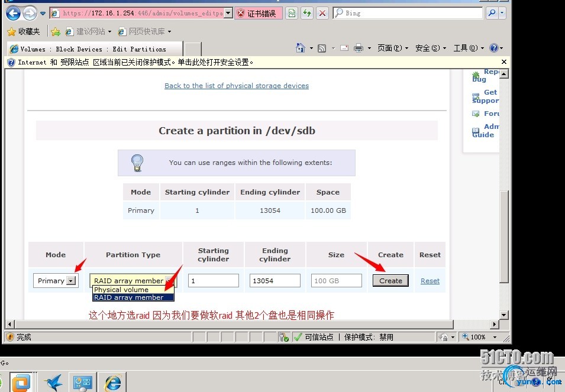Click the horizontal scrollbar right arrow
This screenshot has width=565, height=392.
tap(495, 325)
